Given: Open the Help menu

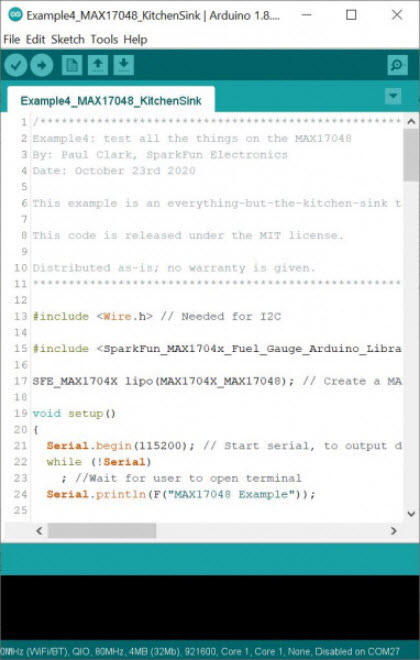Looking at the screenshot, I should coord(135,40).
